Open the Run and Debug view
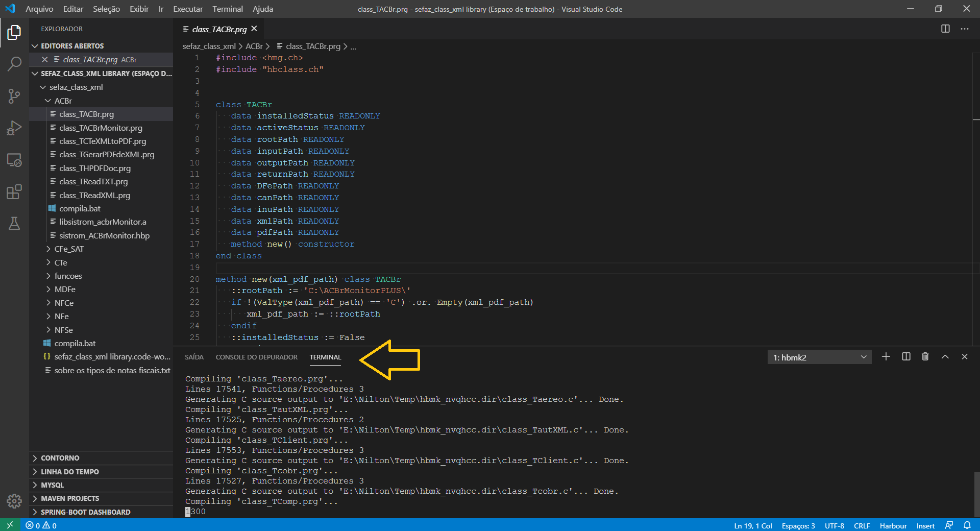980x531 pixels. pyautogui.click(x=14, y=128)
